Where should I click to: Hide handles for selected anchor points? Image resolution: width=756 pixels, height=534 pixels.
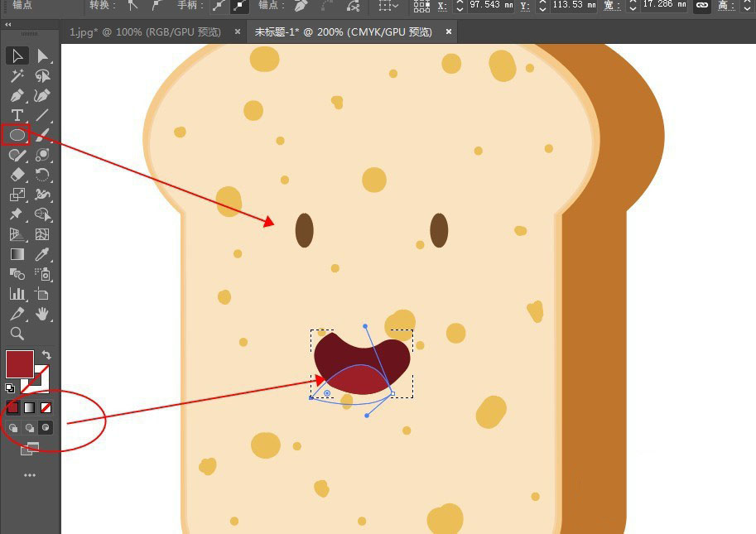coord(239,6)
